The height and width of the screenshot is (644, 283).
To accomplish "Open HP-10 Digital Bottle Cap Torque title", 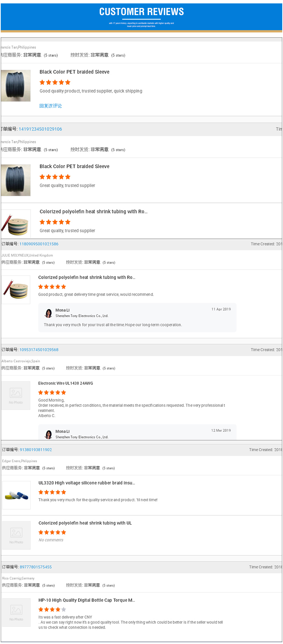I will tap(87, 600).
